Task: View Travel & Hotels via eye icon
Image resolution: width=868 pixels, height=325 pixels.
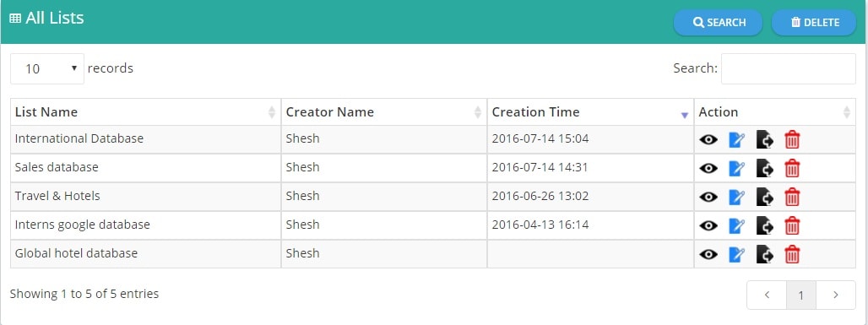Action: click(x=708, y=197)
